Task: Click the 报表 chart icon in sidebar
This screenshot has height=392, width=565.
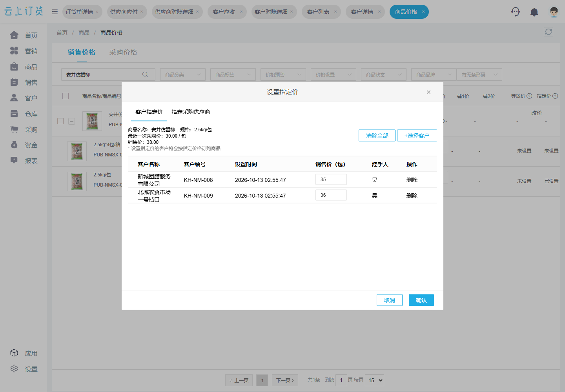Action: click(14, 160)
